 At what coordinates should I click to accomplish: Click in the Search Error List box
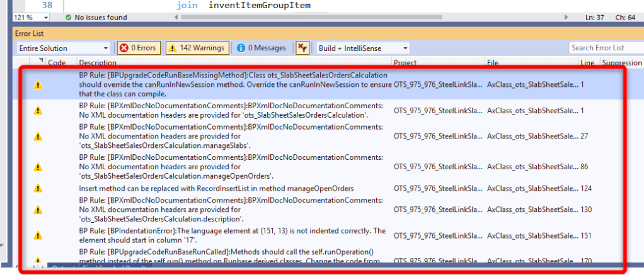605,48
